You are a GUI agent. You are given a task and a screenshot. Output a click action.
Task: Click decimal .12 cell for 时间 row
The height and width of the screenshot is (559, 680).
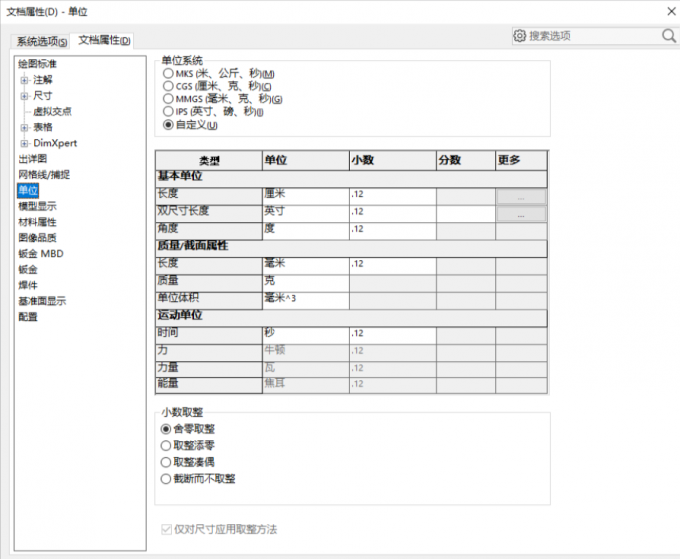[393, 336]
